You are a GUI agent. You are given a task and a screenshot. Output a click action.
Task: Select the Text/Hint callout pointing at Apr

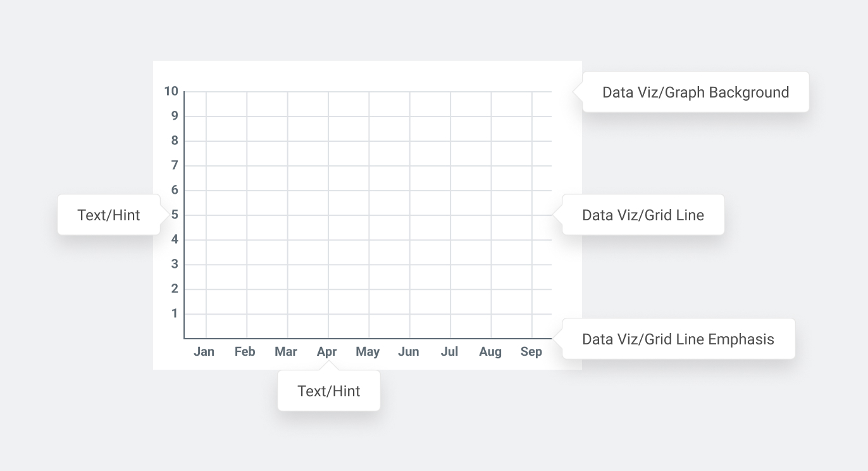(329, 391)
